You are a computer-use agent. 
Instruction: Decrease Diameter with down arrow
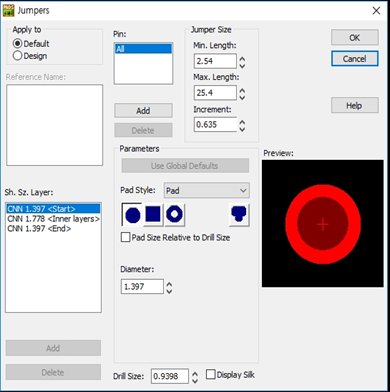[x=169, y=291]
